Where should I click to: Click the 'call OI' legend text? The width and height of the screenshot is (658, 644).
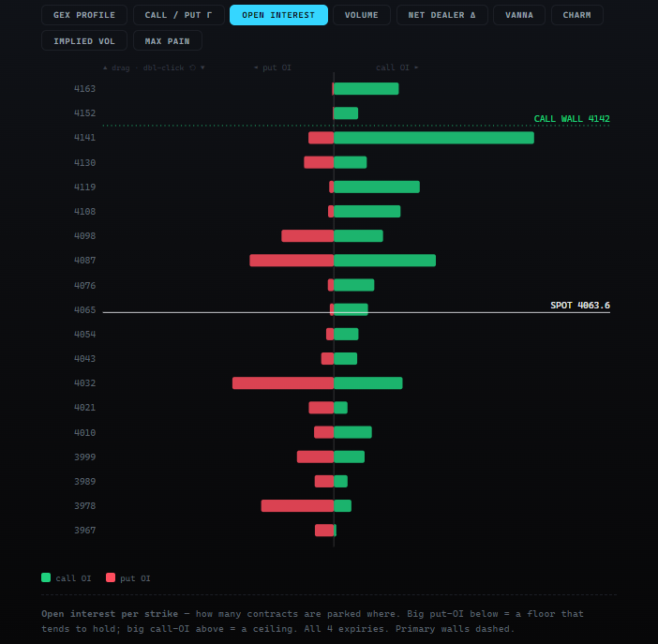(x=73, y=578)
